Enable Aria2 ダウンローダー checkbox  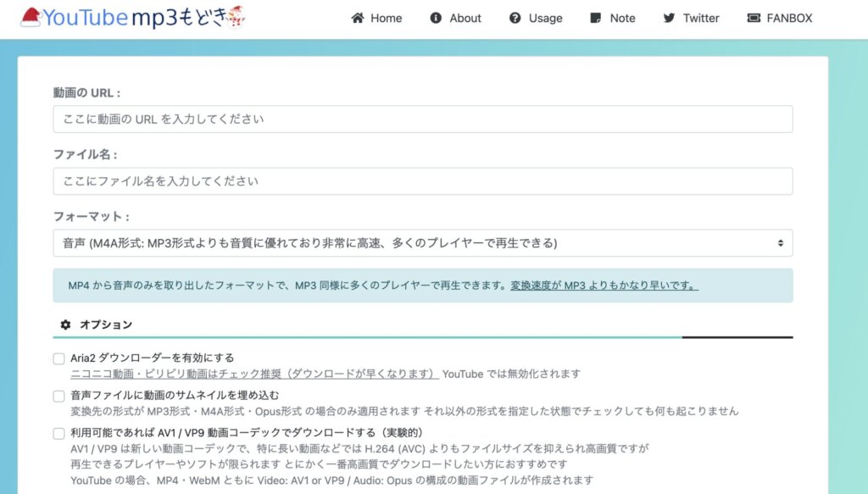click(x=58, y=358)
